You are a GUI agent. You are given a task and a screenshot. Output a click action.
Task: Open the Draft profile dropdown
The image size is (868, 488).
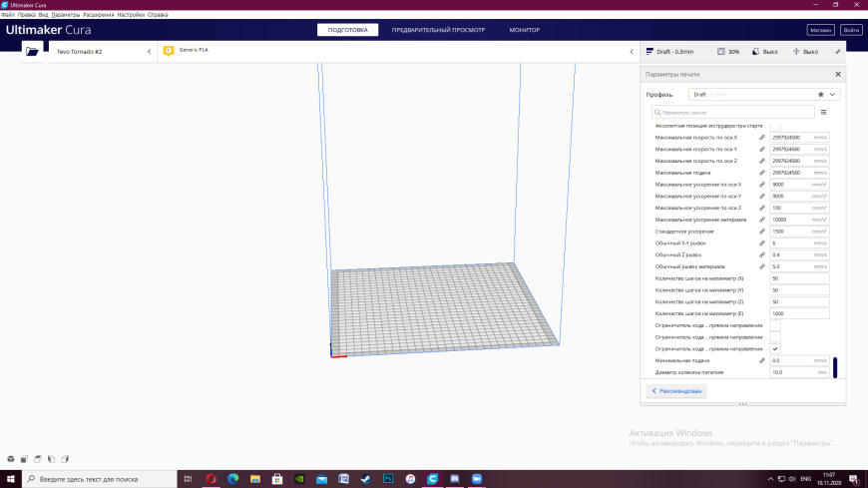(764, 95)
